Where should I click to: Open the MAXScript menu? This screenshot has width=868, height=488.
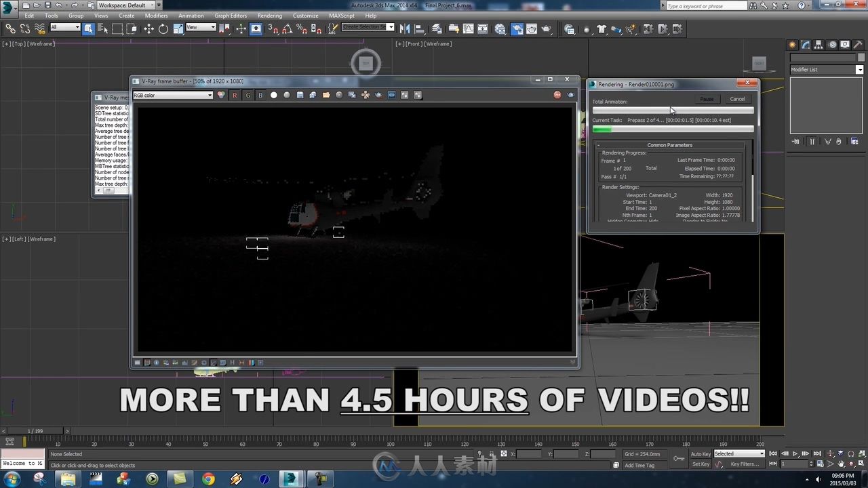coord(342,16)
